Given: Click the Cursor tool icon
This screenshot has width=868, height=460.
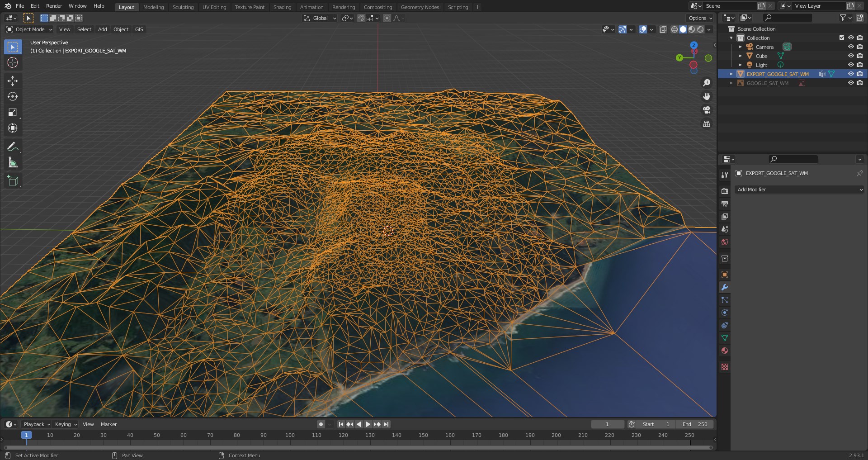Looking at the screenshot, I should point(13,62).
